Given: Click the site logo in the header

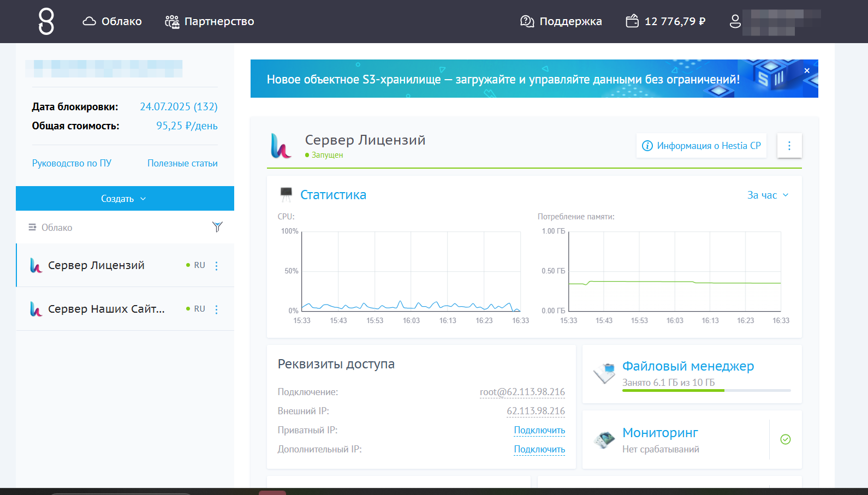Looking at the screenshot, I should (x=46, y=21).
